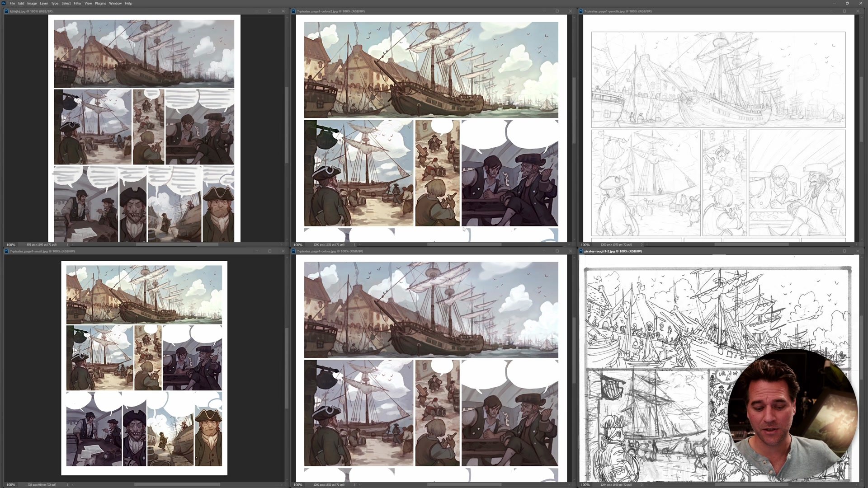The width and height of the screenshot is (868, 488).
Task: Open the Filter menu
Action: 77,3
